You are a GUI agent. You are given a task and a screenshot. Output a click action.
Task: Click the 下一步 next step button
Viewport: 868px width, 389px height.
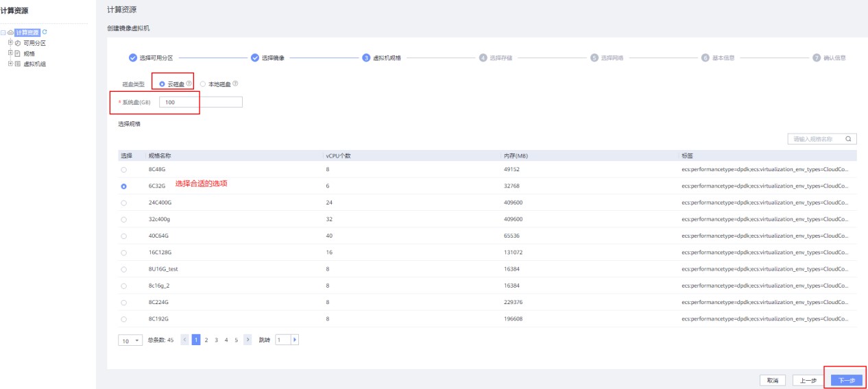[847, 380]
